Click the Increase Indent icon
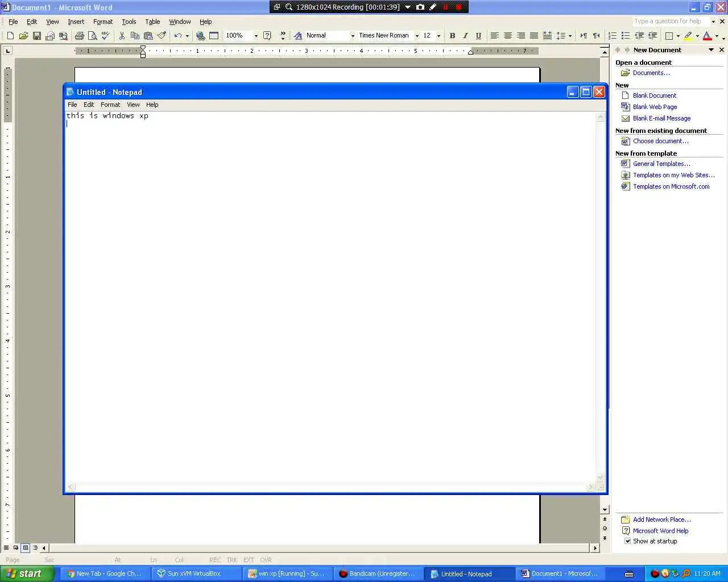 652,35
